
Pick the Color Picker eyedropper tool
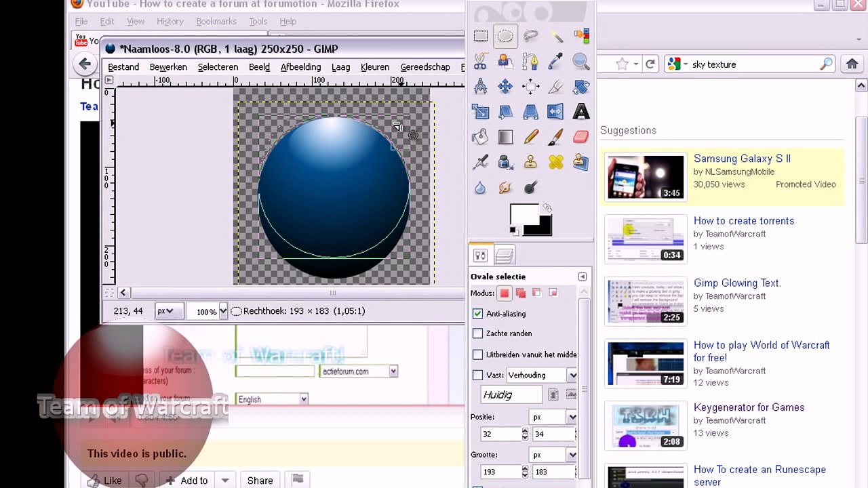click(x=556, y=61)
